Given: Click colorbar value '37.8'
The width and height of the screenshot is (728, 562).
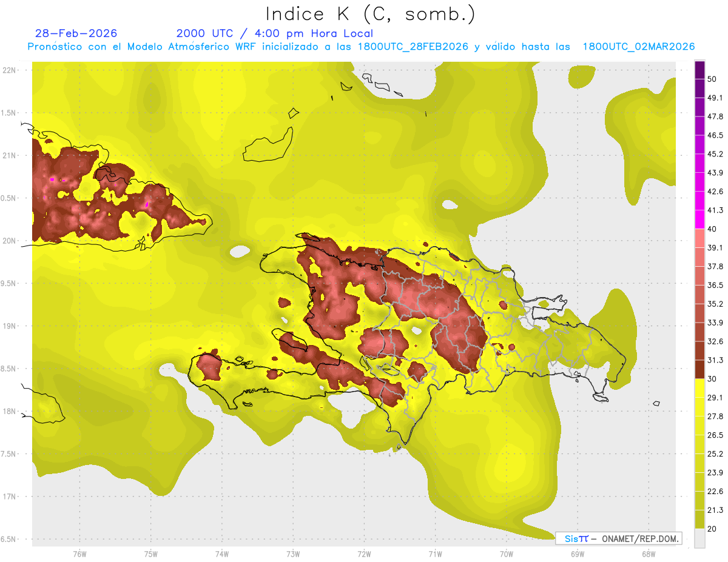Looking at the screenshot, I should [x=715, y=266].
